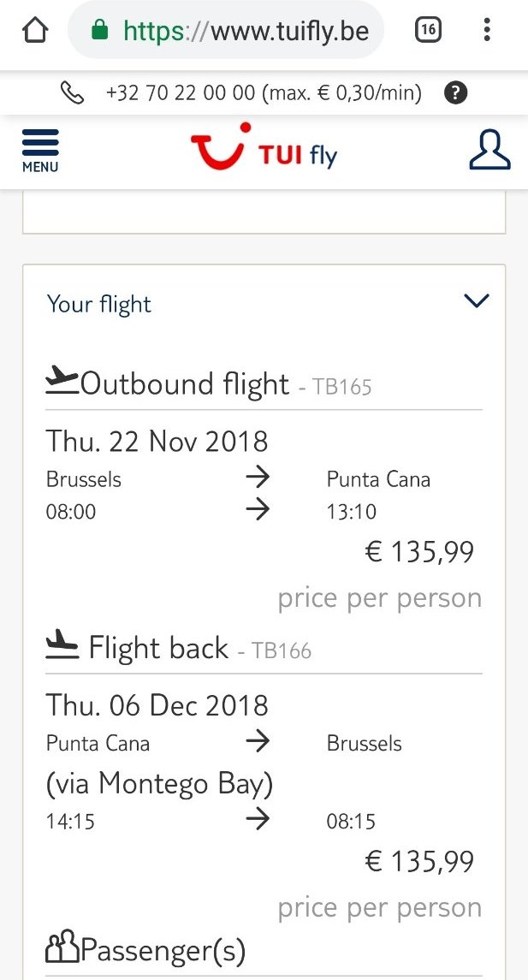
Task: Click the question mark help icon
Action: coord(456,92)
